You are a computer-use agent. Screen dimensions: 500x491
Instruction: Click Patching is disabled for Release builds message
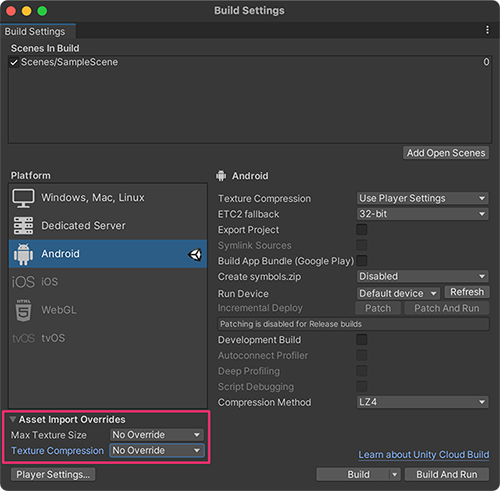[x=353, y=324]
